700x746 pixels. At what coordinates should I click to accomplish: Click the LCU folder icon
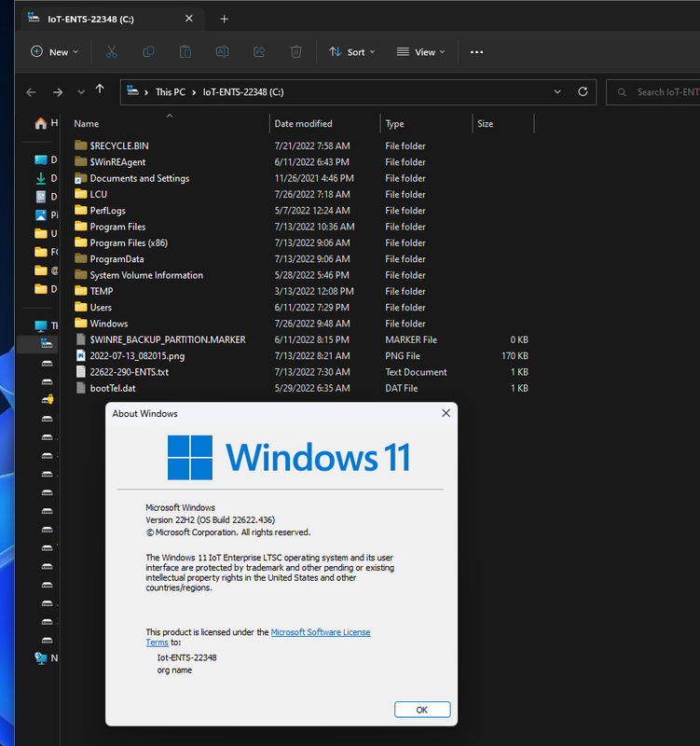[x=81, y=194]
